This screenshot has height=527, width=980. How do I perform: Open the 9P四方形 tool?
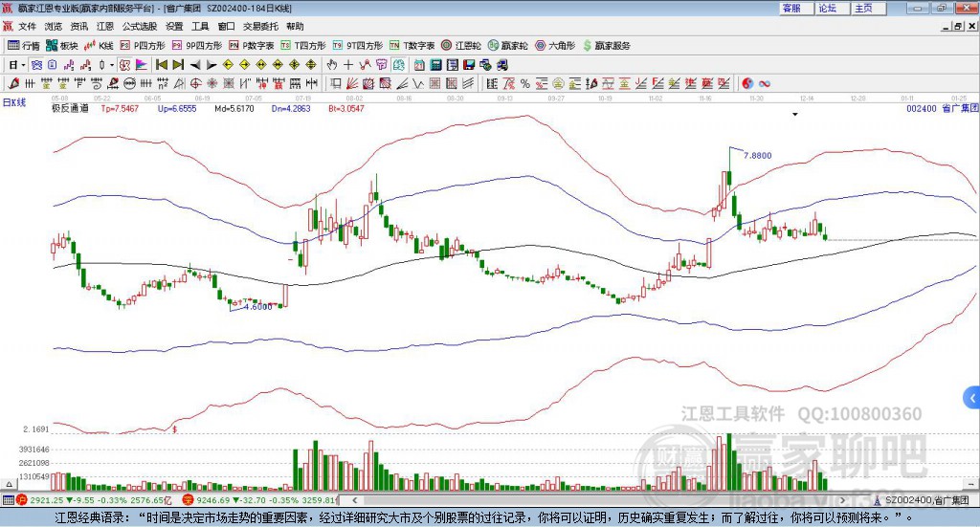click(197, 46)
